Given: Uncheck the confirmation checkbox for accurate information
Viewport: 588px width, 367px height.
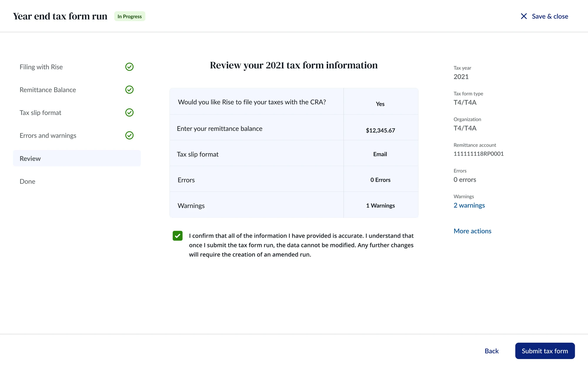Looking at the screenshot, I should pos(178,236).
